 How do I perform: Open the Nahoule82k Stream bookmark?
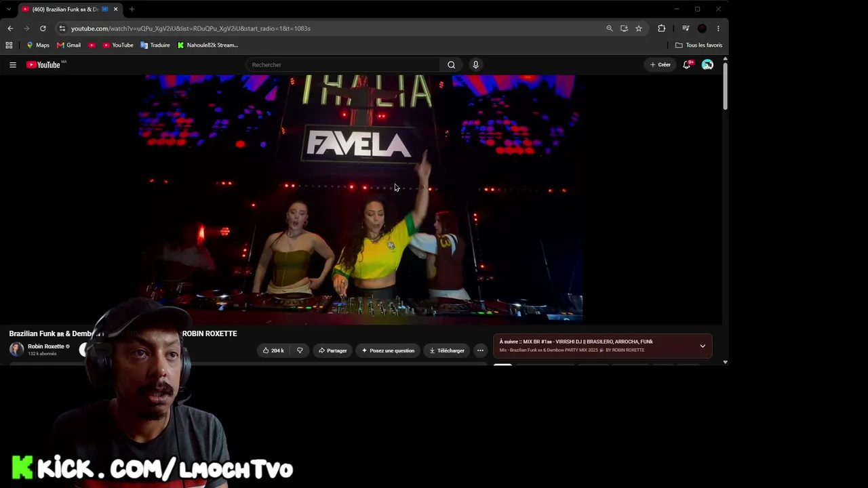(208, 45)
